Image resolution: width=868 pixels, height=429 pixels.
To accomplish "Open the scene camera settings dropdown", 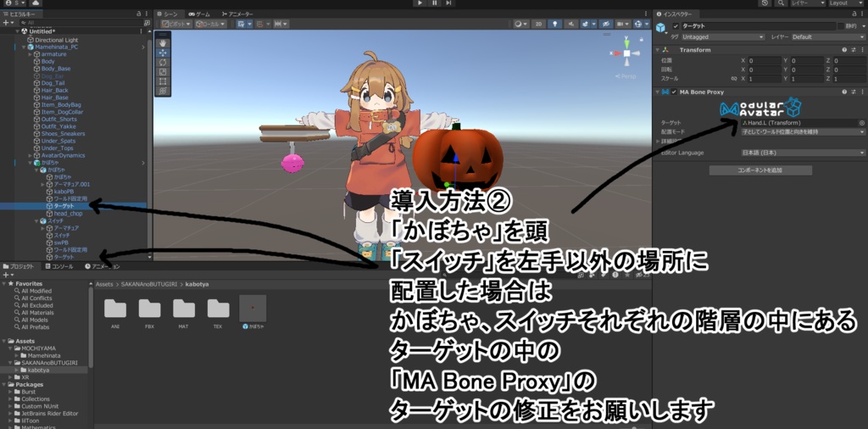I will click(x=623, y=24).
